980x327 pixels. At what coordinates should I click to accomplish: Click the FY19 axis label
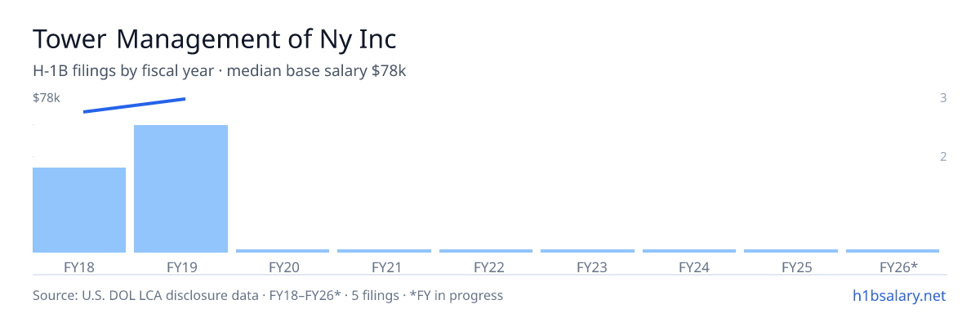(x=181, y=267)
